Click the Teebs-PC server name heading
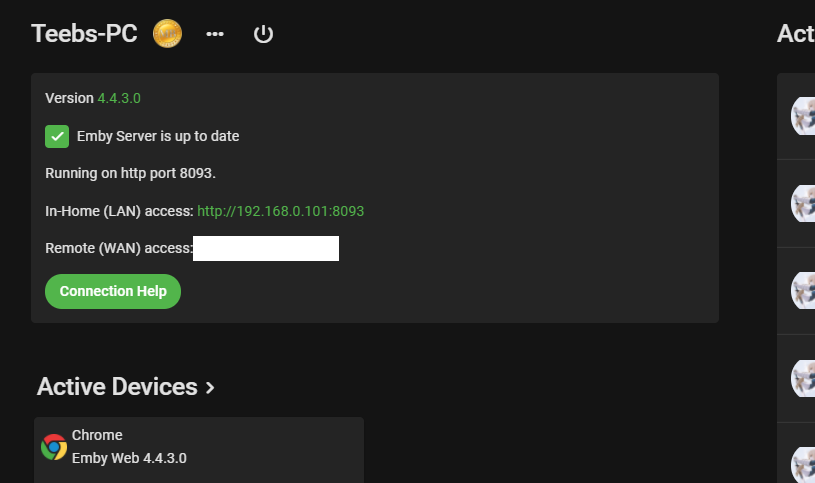Screen dimensions: 815x483 tap(84, 34)
